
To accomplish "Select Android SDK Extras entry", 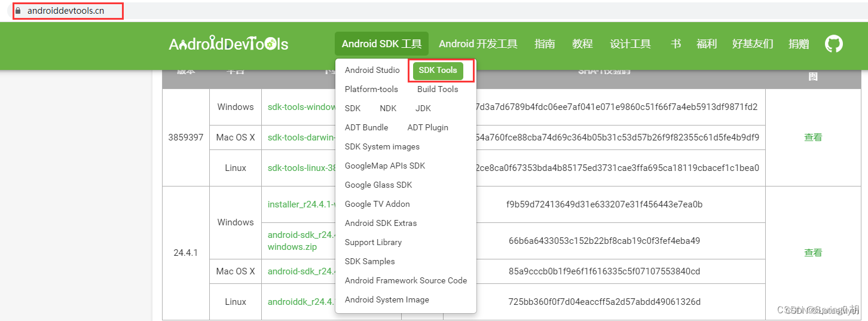I will 381,223.
